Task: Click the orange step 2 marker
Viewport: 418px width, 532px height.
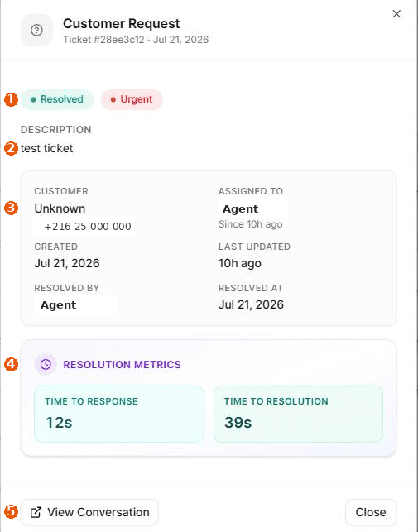Action: pyautogui.click(x=11, y=149)
